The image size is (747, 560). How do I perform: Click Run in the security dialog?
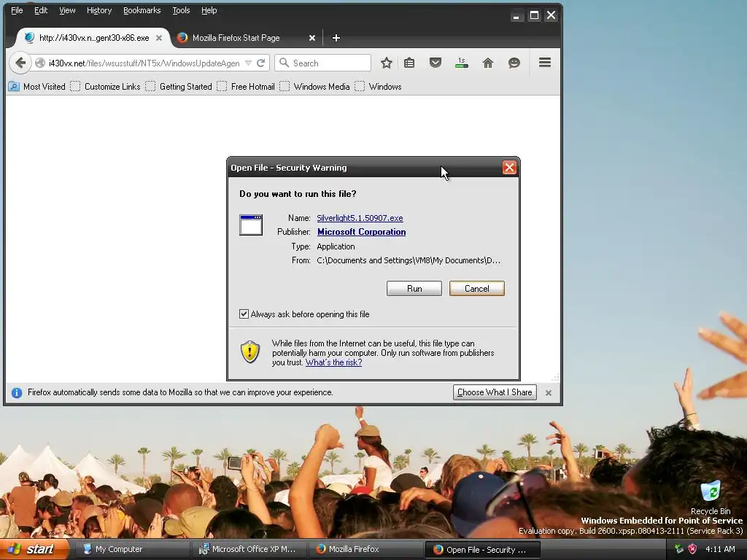414,289
